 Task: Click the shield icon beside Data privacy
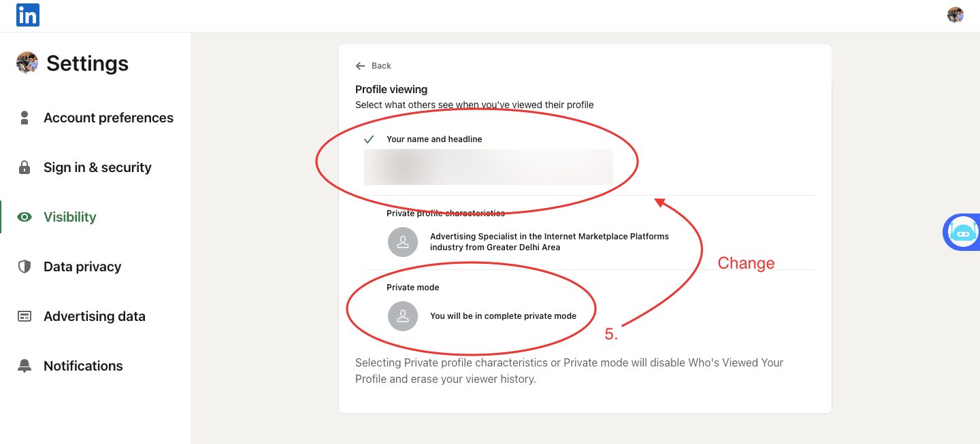[x=24, y=266]
